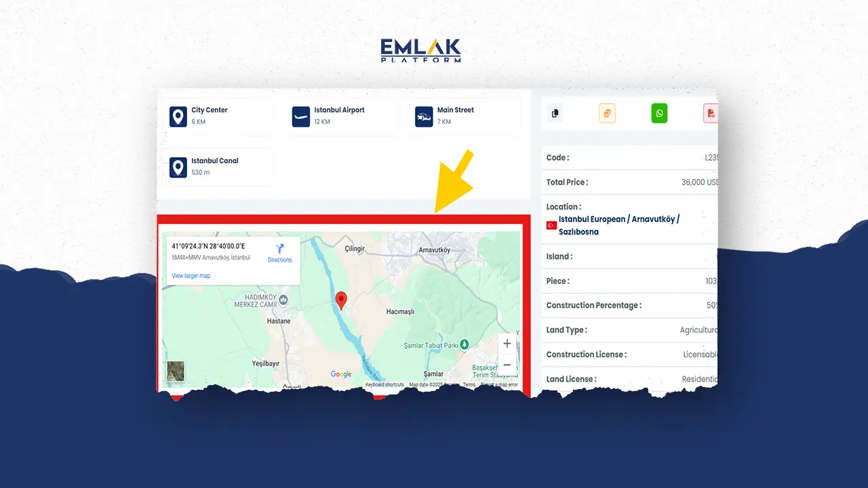Click the Istanbul Airport label

[339, 110]
